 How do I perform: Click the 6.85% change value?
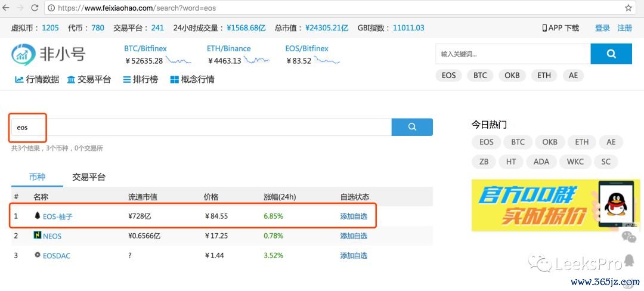coord(273,216)
